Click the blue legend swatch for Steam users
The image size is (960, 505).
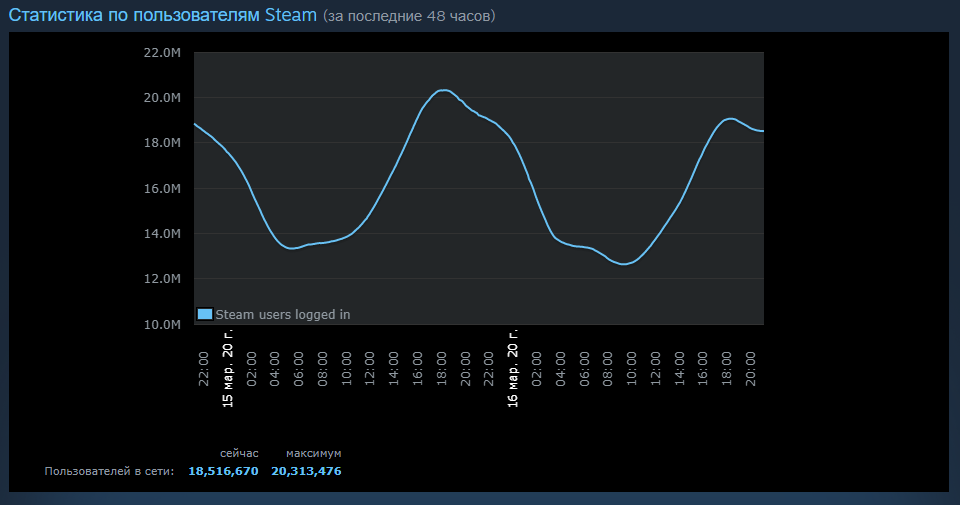[x=204, y=314]
